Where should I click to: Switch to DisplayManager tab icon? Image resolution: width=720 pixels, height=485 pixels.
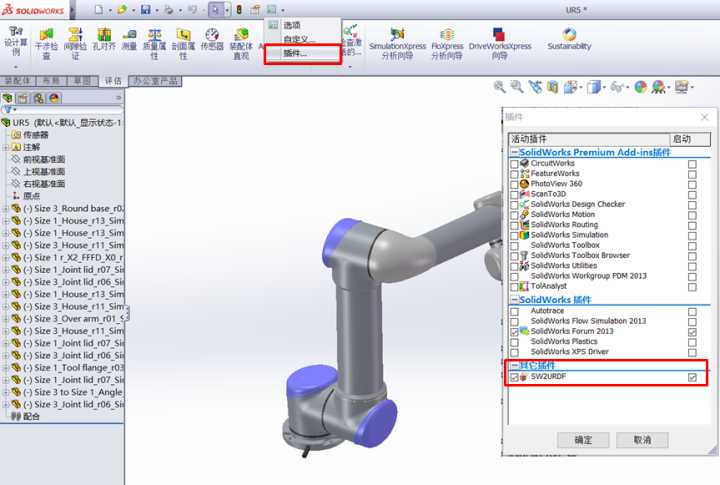(54, 98)
